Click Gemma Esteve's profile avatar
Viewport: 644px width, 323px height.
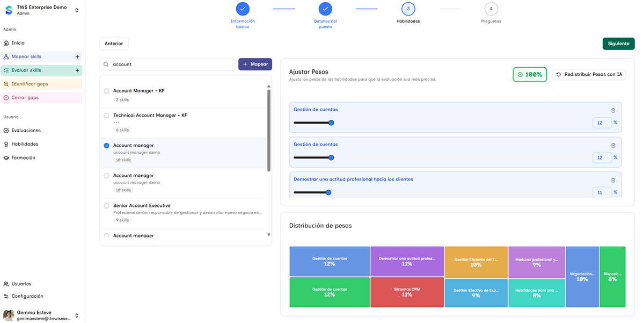(x=9, y=315)
